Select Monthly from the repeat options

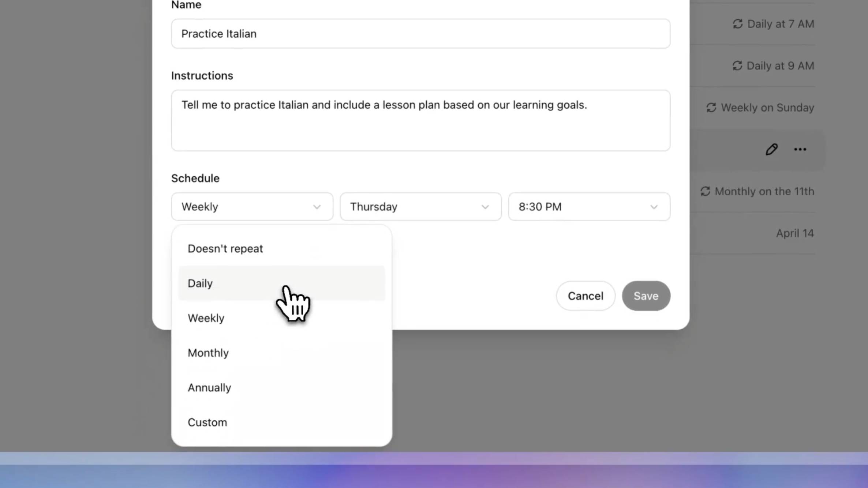pyautogui.click(x=208, y=353)
